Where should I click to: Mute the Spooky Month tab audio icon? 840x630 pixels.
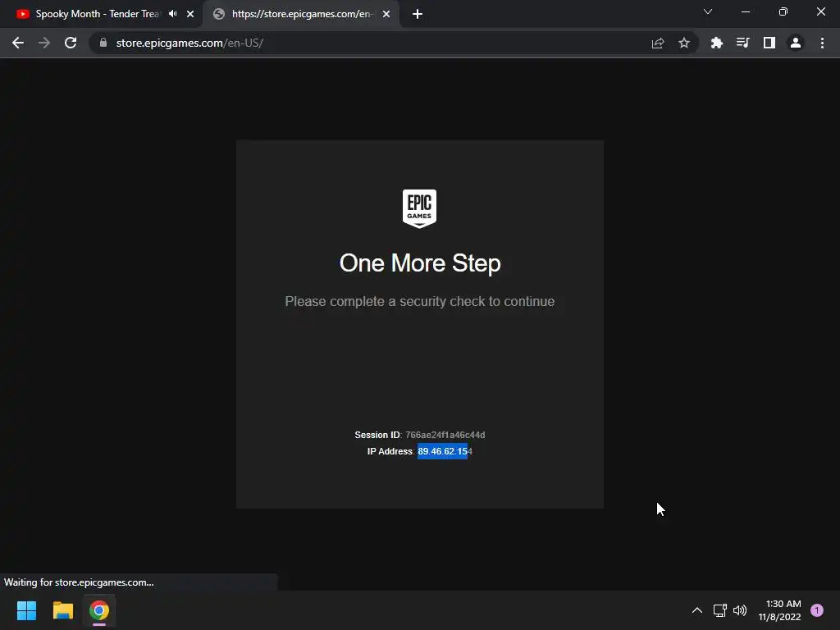coord(172,14)
